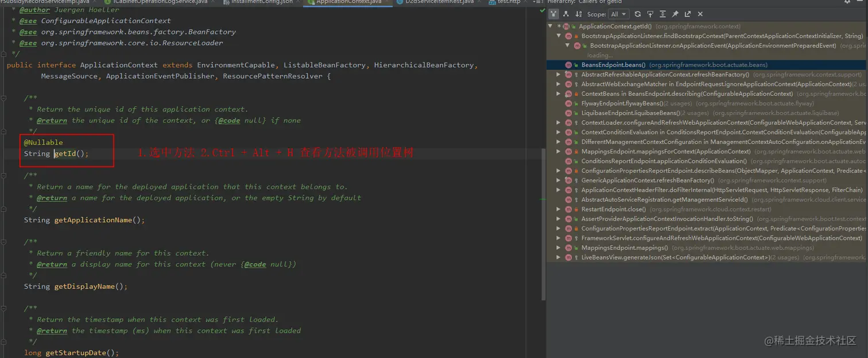Select MappingsEndpoint.mappings() row

(x=707, y=248)
